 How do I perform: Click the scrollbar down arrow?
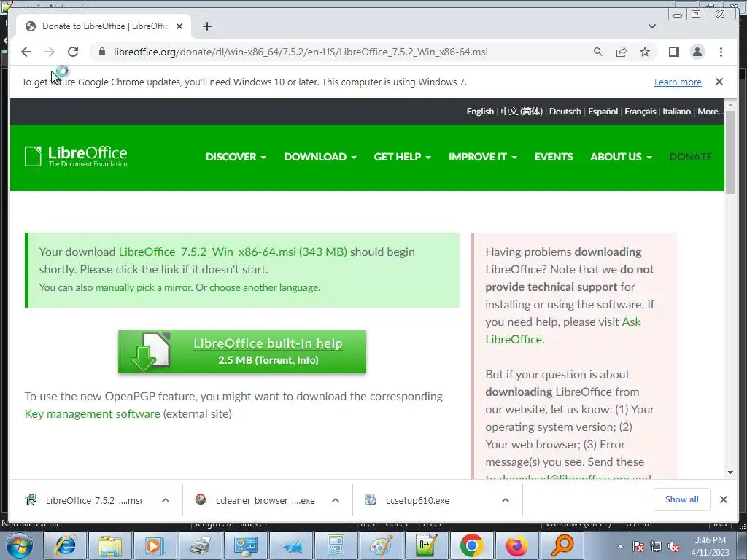tap(730, 472)
